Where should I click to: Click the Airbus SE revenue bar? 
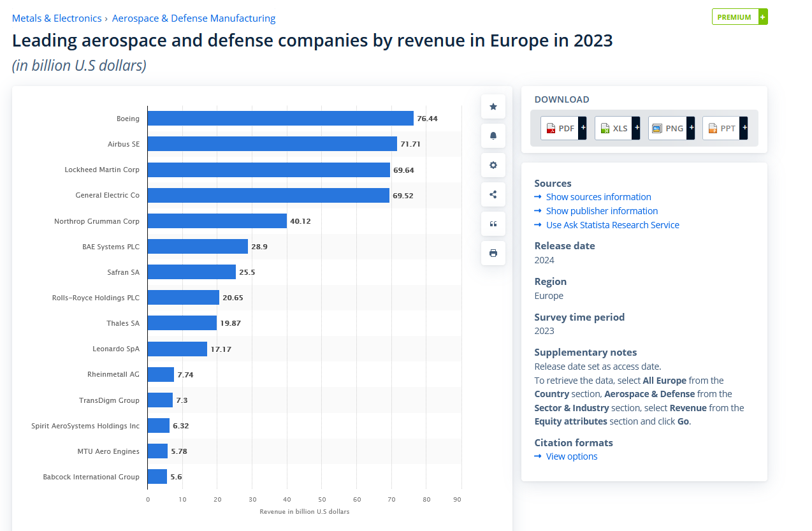tap(272, 144)
